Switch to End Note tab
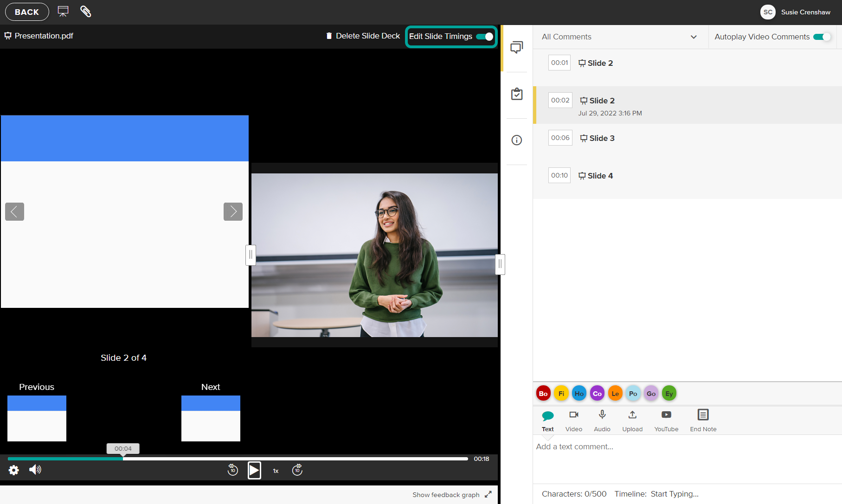Image resolution: width=842 pixels, height=504 pixels. pos(703,421)
